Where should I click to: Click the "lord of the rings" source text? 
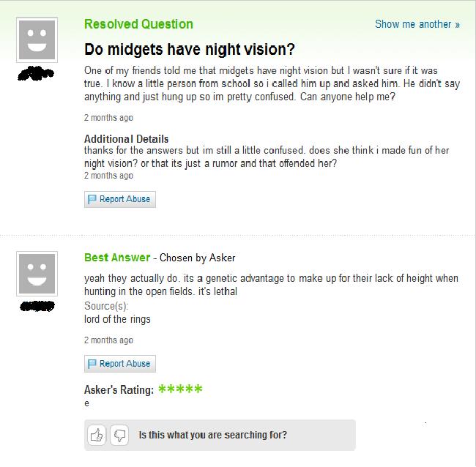point(117,319)
